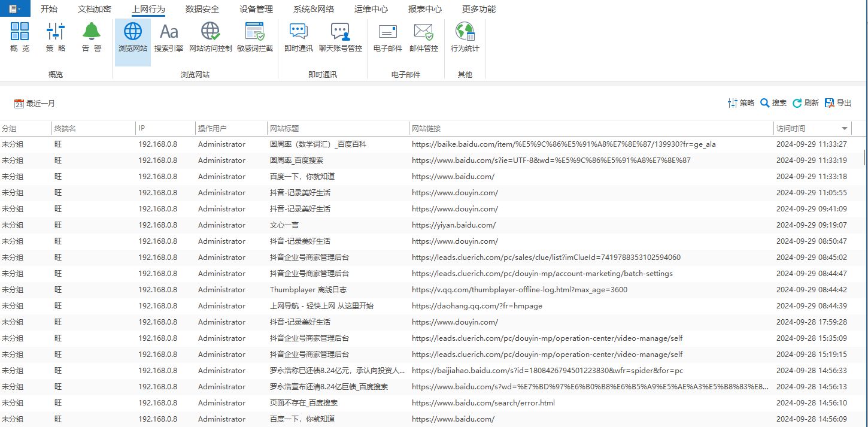Click the IP column header
Screen dimensions: 868x427
[x=166, y=128]
